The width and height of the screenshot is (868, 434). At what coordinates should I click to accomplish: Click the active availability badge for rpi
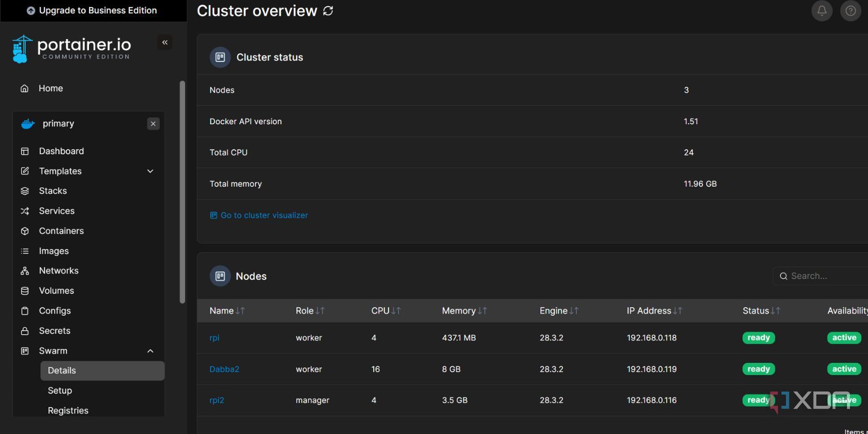click(x=844, y=338)
